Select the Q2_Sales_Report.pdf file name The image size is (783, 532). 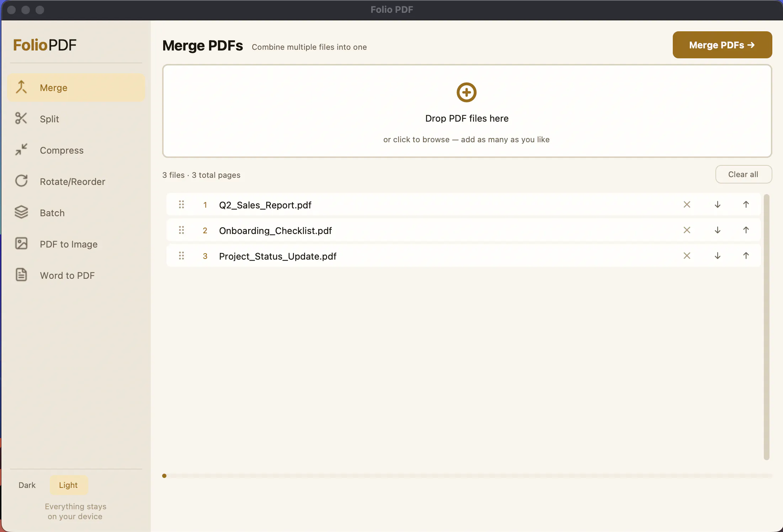[x=265, y=205]
